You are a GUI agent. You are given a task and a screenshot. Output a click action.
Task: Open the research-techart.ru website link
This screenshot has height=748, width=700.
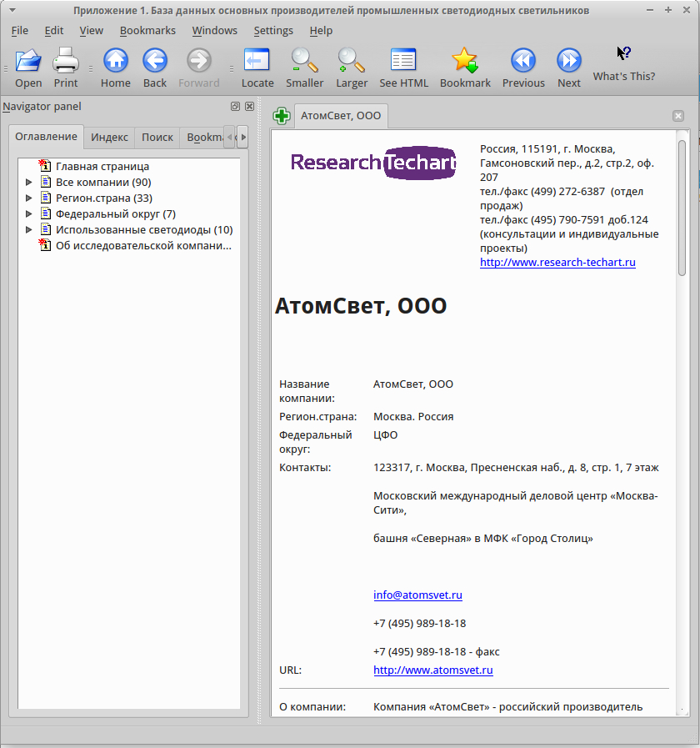point(557,263)
